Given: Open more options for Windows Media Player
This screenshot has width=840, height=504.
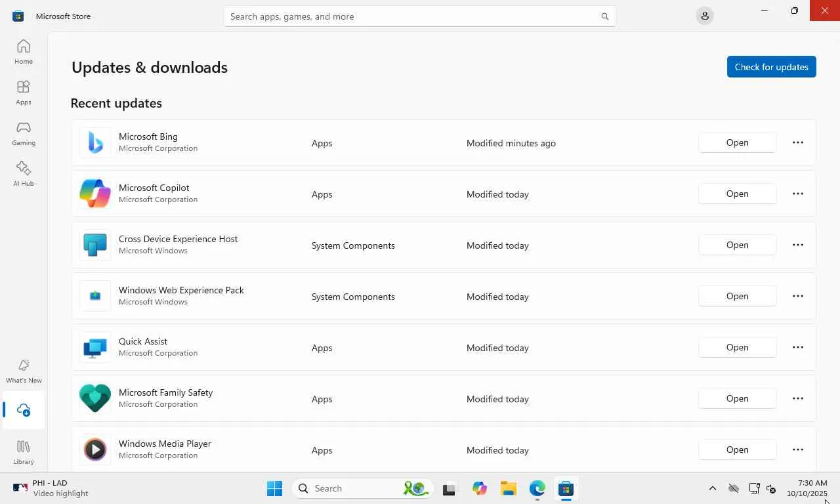Looking at the screenshot, I should (x=798, y=450).
